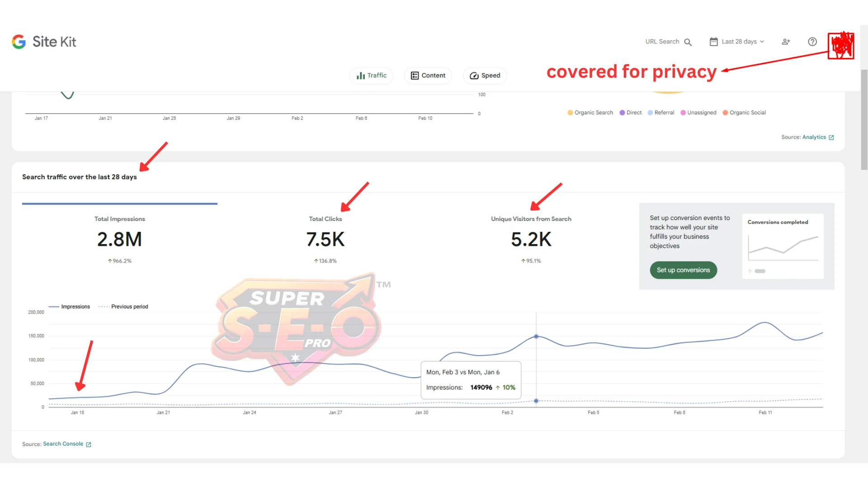Switch to the Traffic tab
This screenshot has width=868, height=488.
[371, 75]
